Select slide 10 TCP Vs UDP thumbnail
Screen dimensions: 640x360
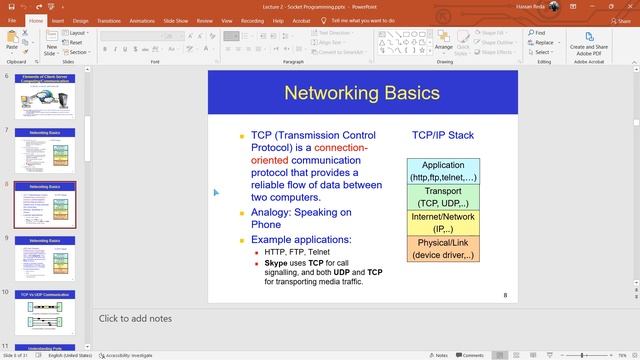pos(45,312)
